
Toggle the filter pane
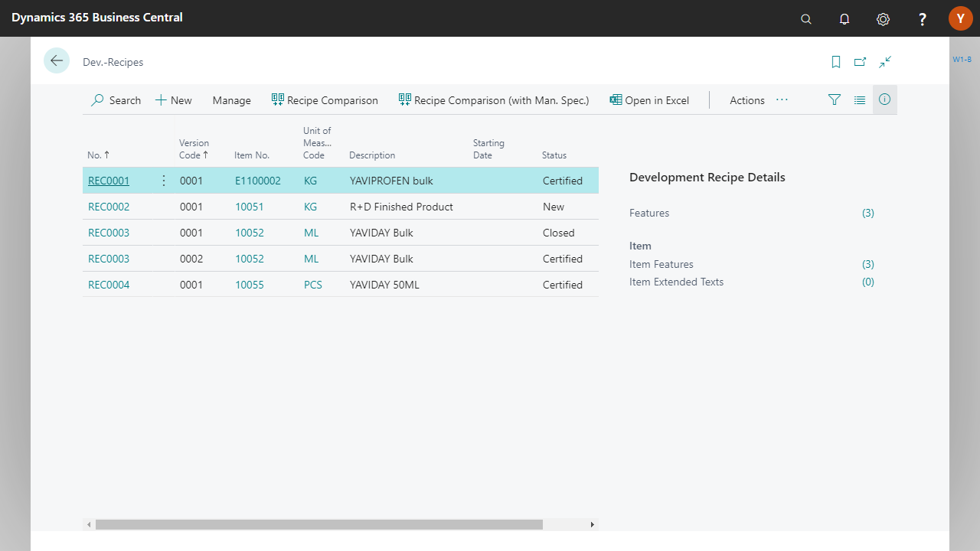click(x=835, y=99)
